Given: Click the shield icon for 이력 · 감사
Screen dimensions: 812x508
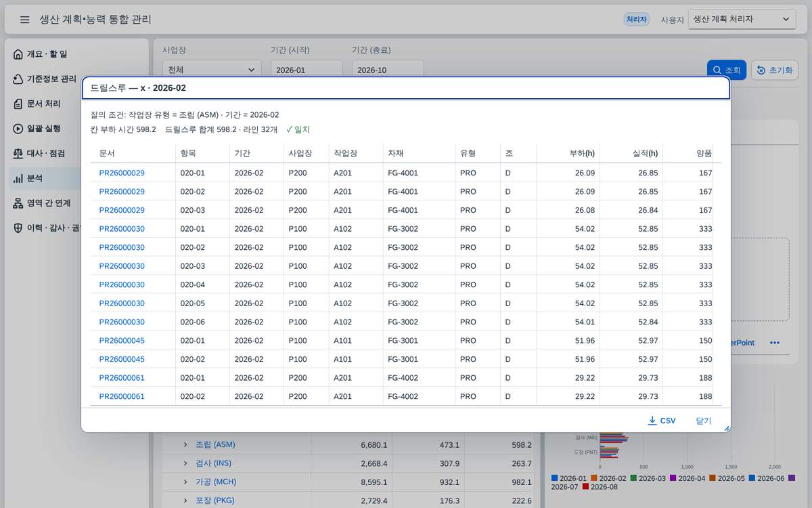Looking at the screenshot, I should coord(18,228).
